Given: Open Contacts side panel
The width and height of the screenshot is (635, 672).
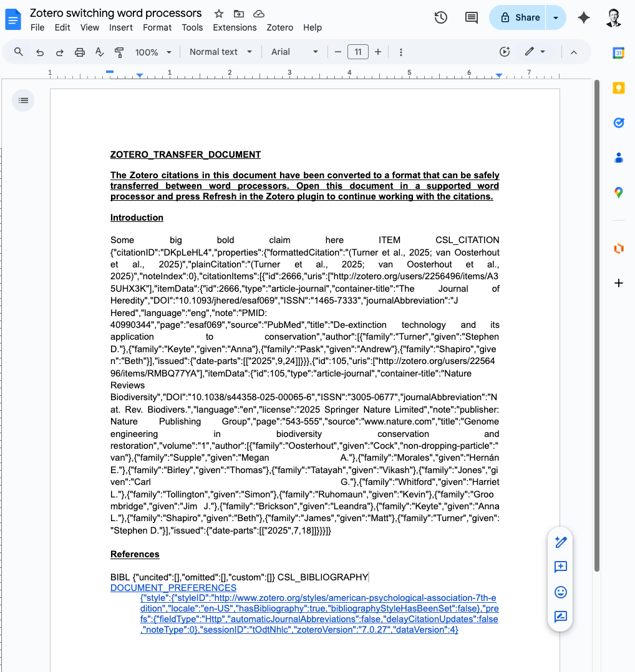Looking at the screenshot, I should coord(618,158).
